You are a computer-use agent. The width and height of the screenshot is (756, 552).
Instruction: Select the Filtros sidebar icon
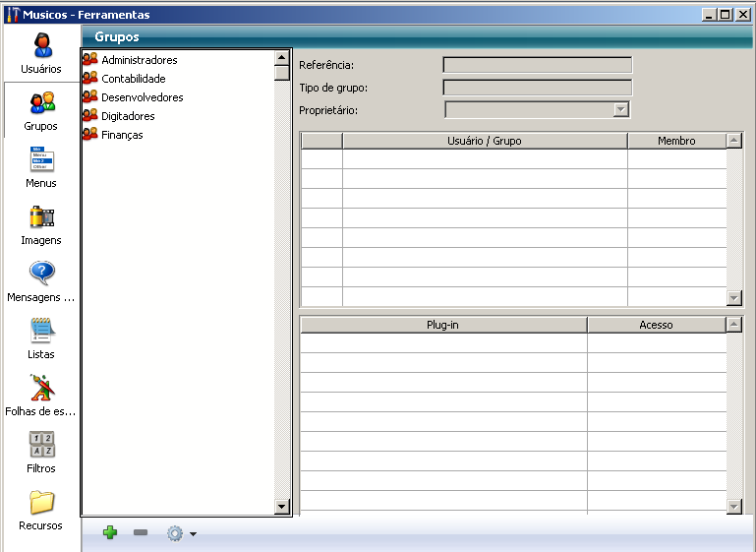(41, 446)
